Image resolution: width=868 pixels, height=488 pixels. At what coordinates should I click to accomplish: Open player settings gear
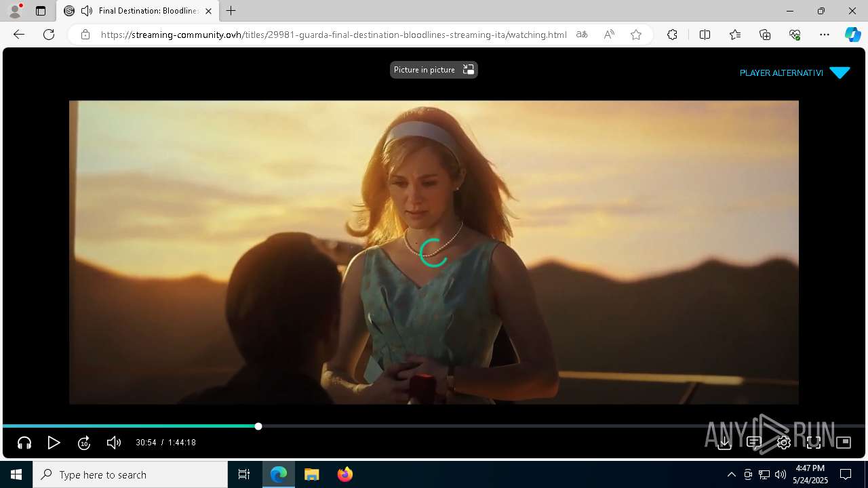[784, 443]
